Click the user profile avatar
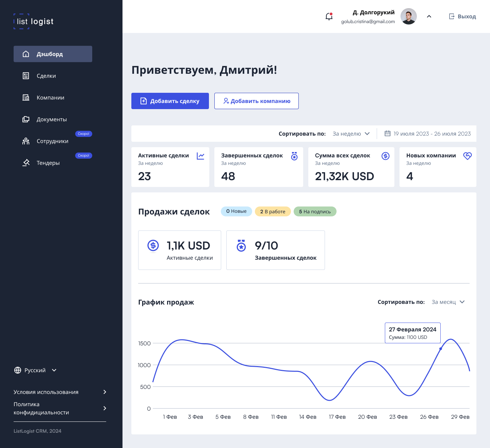This screenshot has width=490, height=448. coord(408,16)
